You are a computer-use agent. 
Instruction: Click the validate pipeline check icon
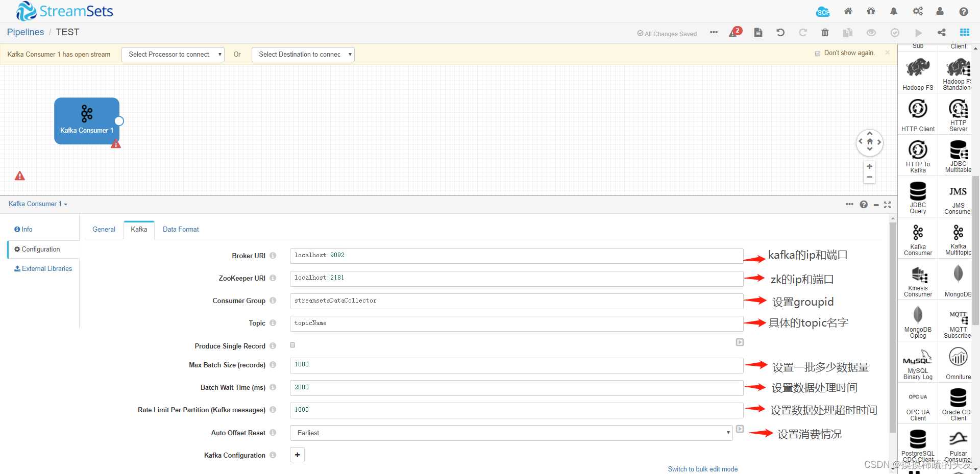click(x=894, y=32)
